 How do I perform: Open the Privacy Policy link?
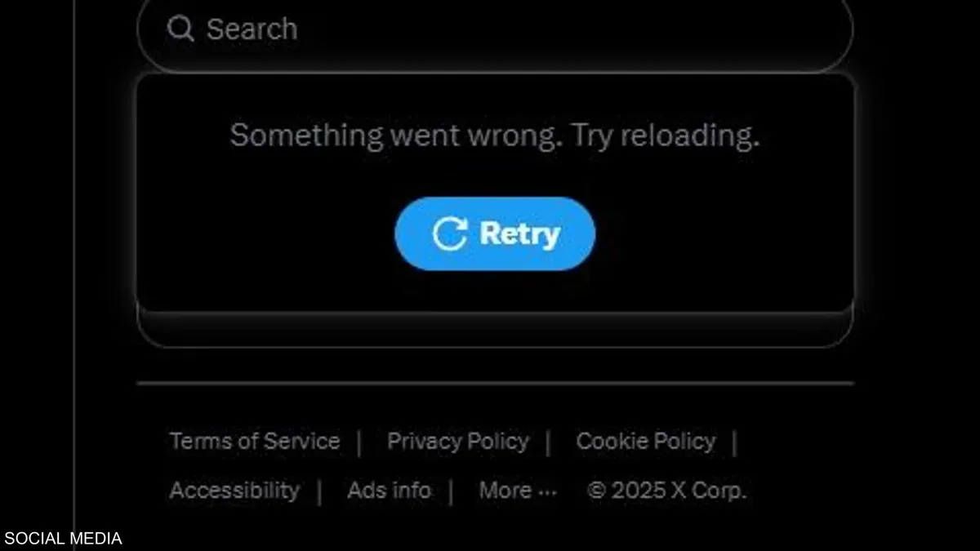point(458,442)
